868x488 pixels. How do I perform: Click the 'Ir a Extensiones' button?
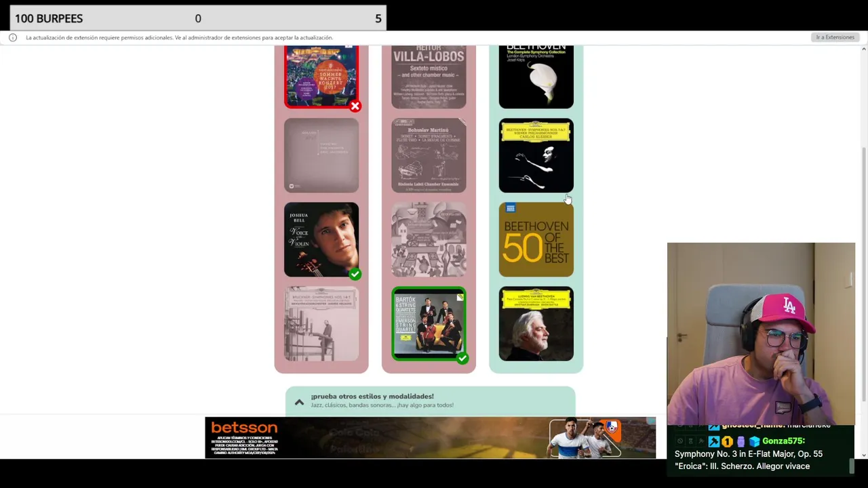835,37
